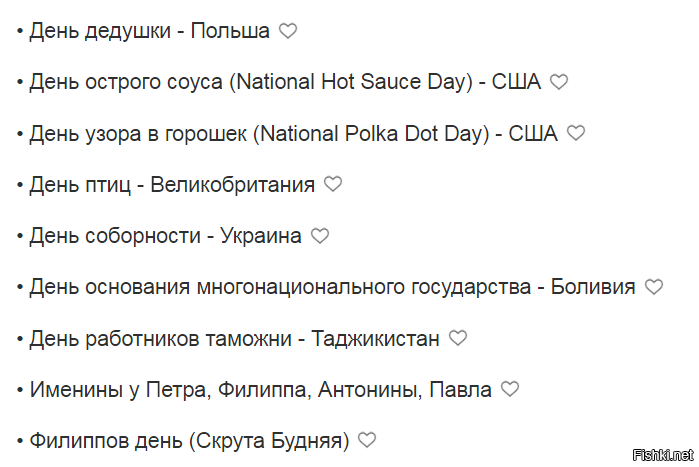Like the National Polka Dot Day item
Viewport: 699px width, 467px height.
pos(576,133)
